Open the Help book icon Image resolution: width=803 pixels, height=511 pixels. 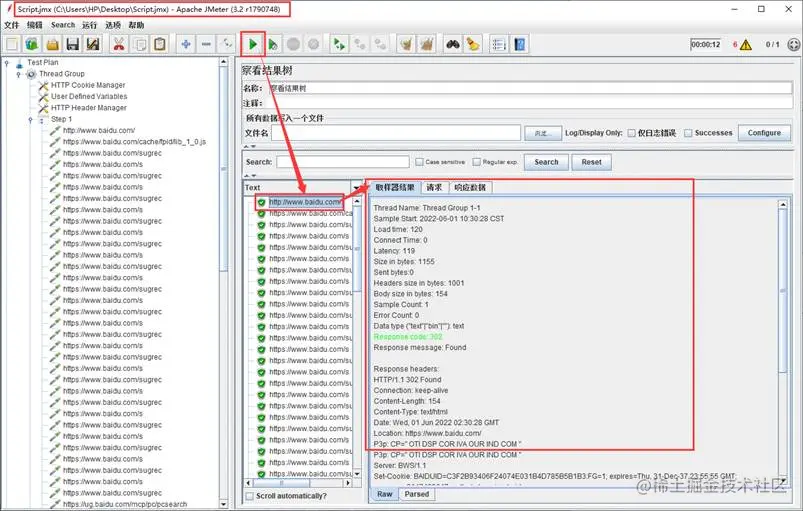519,45
